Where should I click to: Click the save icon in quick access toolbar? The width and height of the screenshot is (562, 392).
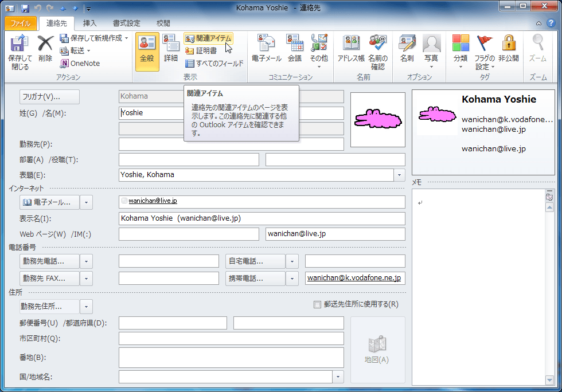point(25,8)
